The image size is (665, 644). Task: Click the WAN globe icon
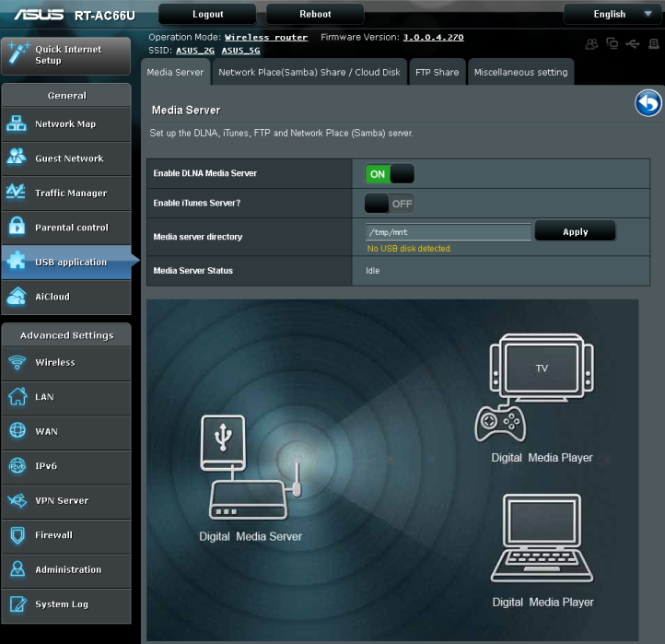point(17,430)
